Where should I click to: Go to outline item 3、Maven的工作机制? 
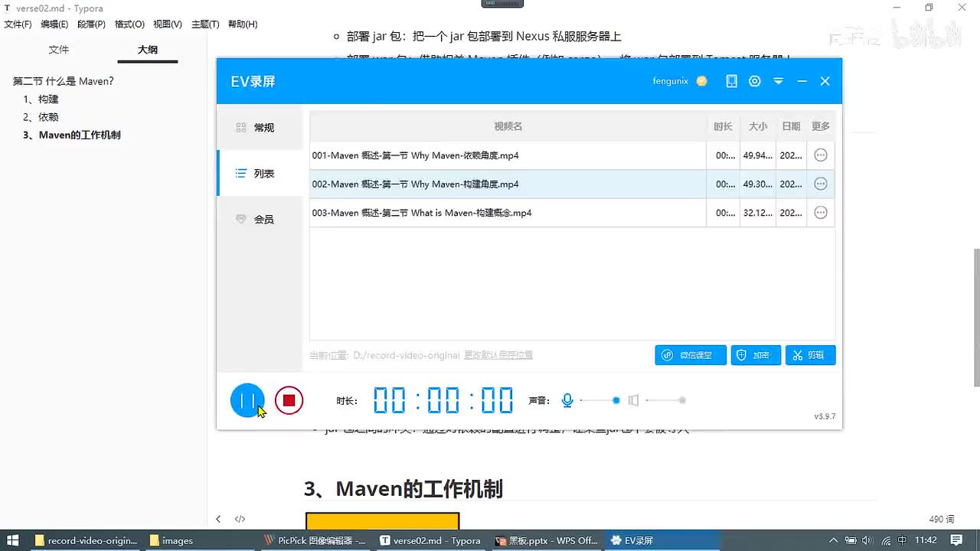tap(71, 135)
